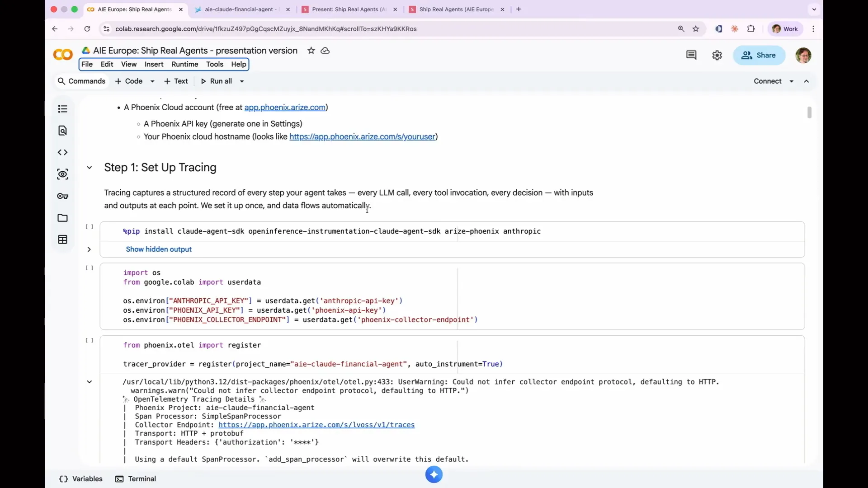Open the Help menu
Viewport: 868px width, 488px height.
coord(239,64)
